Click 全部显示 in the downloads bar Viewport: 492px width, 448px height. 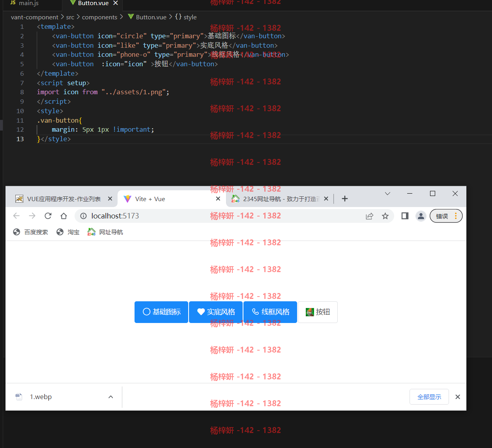[x=429, y=397]
